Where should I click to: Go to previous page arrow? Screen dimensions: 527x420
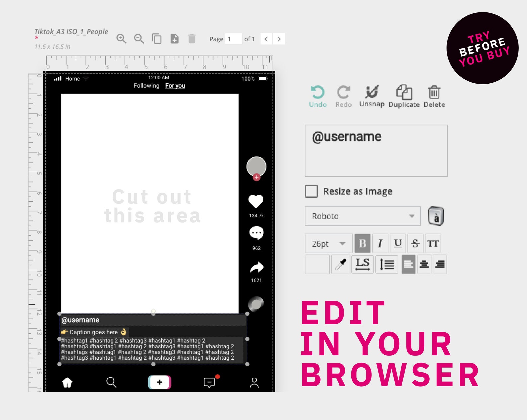click(266, 39)
